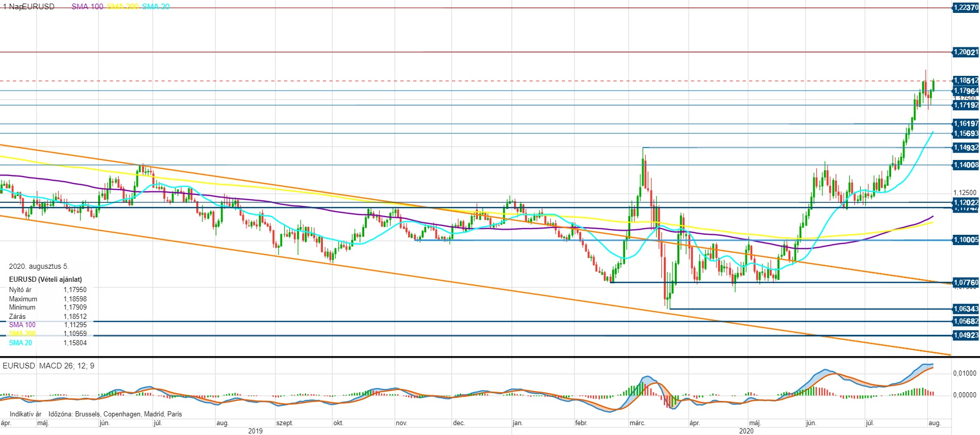Click the 1,07760 price level label
The image size is (980, 435).
[966, 282]
